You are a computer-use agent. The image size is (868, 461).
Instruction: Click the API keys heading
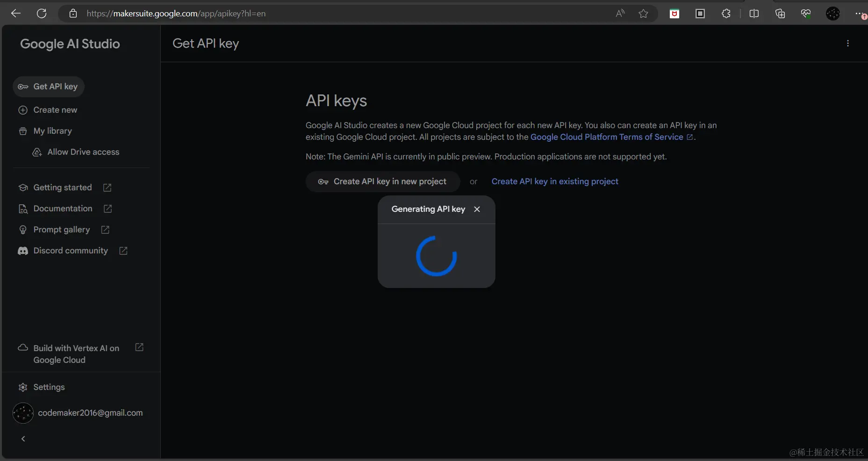click(x=337, y=101)
